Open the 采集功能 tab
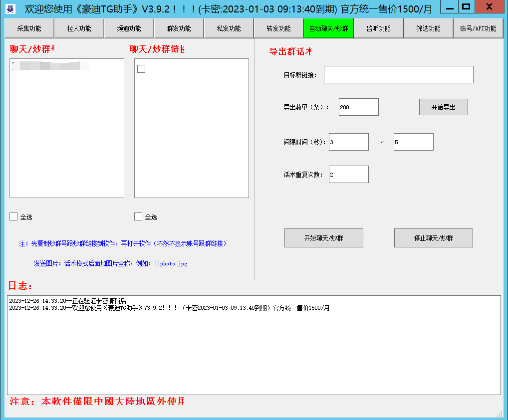The height and width of the screenshot is (420, 508). coord(29,28)
